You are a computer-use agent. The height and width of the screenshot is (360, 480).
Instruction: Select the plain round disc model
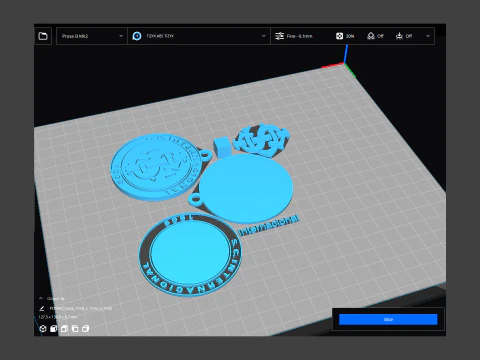pyautogui.click(x=245, y=188)
